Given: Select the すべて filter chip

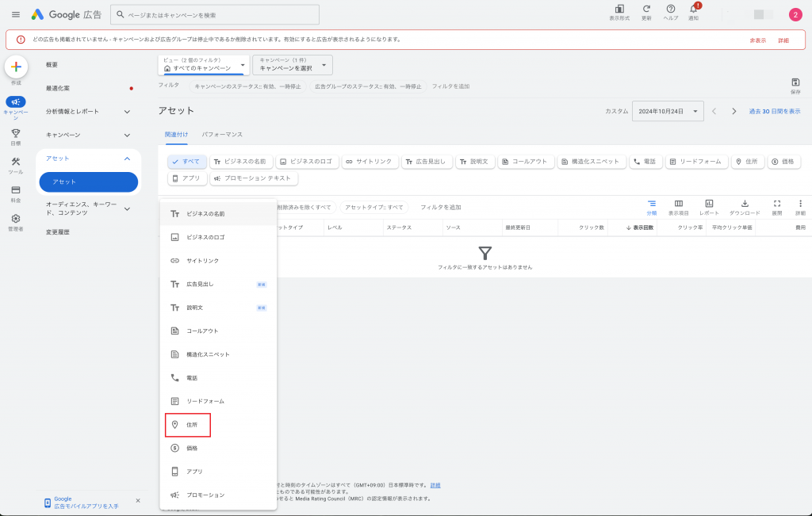Looking at the screenshot, I should (187, 162).
